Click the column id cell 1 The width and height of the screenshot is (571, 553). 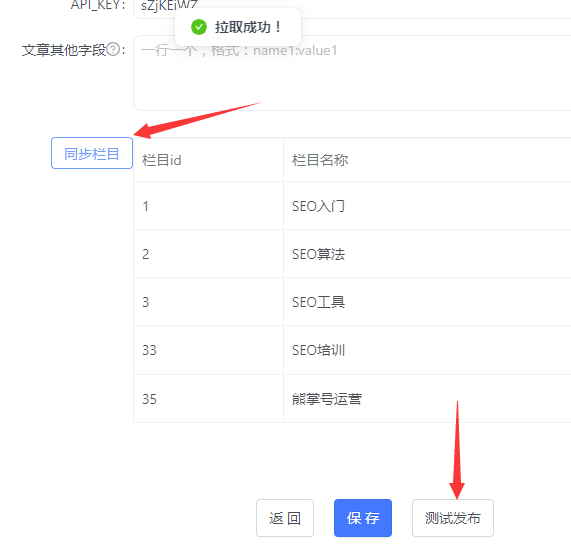[x=208, y=206]
